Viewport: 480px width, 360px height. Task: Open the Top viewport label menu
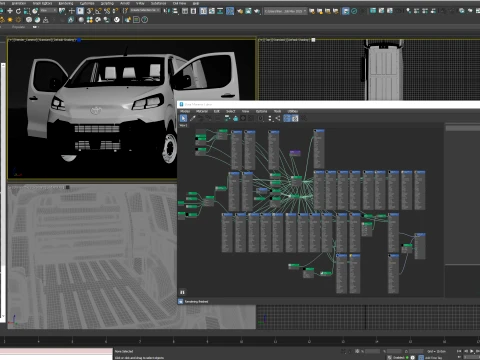pos(285,40)
